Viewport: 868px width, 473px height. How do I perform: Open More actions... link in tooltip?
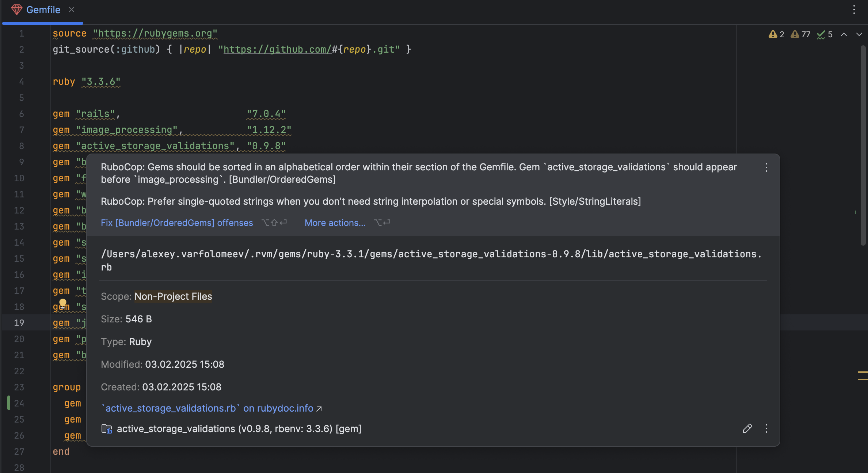(x=335, y=223)
